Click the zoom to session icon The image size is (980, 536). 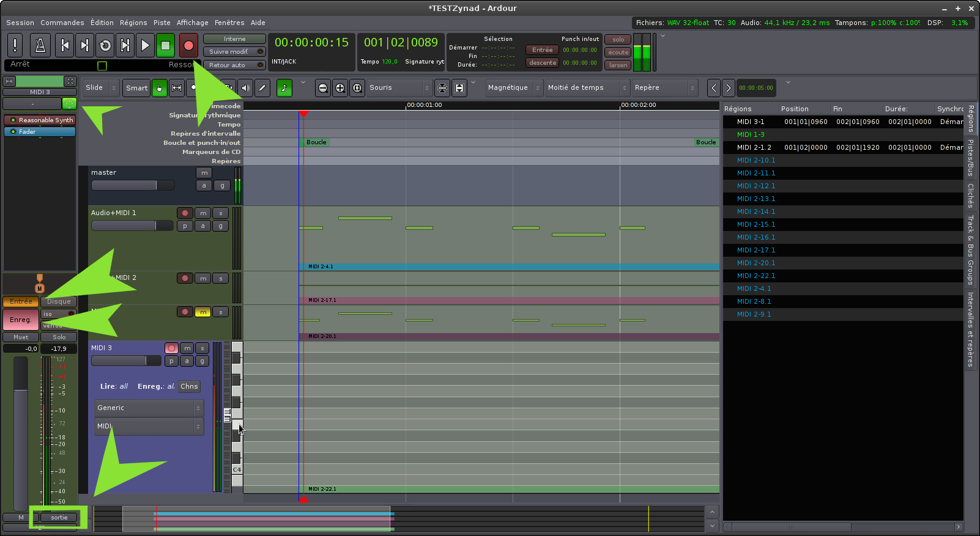(x=357, y=88)
